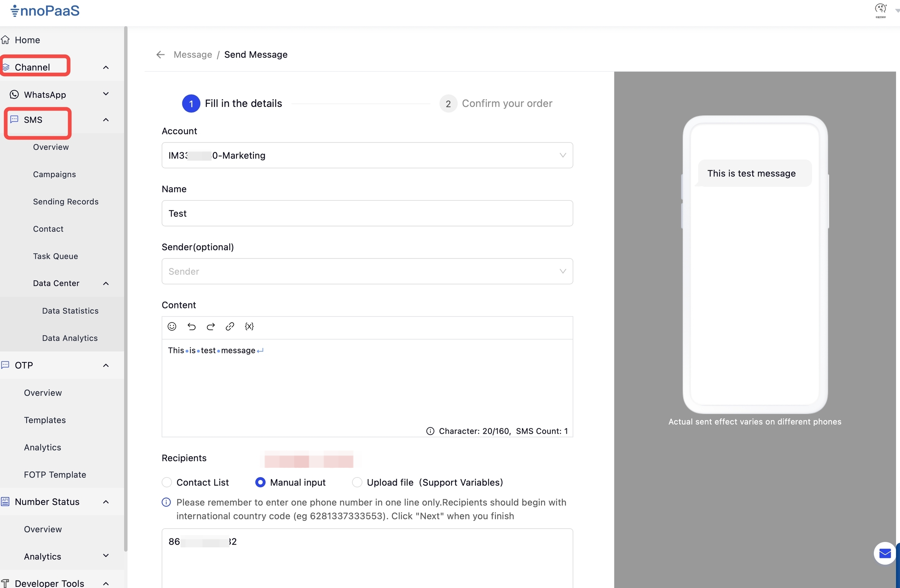Click the redo arrow in the content toolbar

coord(211,326)
